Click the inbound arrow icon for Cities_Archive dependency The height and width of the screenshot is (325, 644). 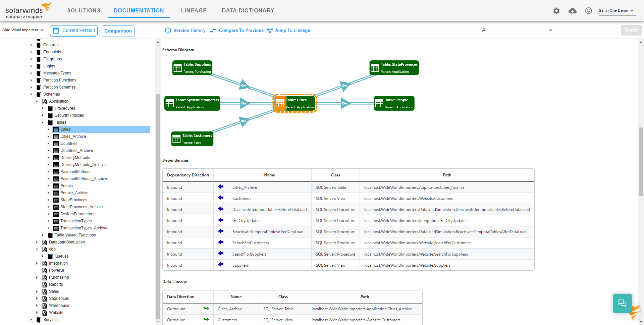pos(221,187)
